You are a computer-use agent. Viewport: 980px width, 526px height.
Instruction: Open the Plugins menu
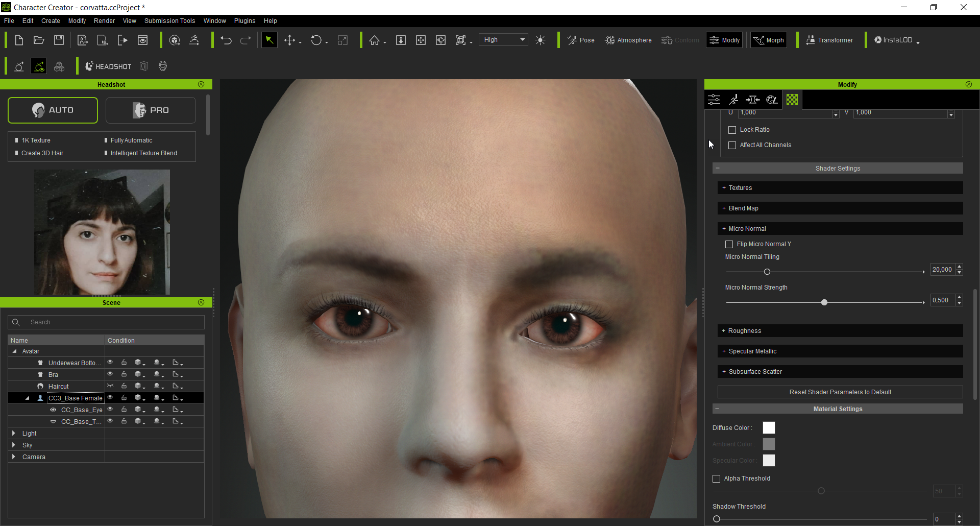(x=244, y=21)
